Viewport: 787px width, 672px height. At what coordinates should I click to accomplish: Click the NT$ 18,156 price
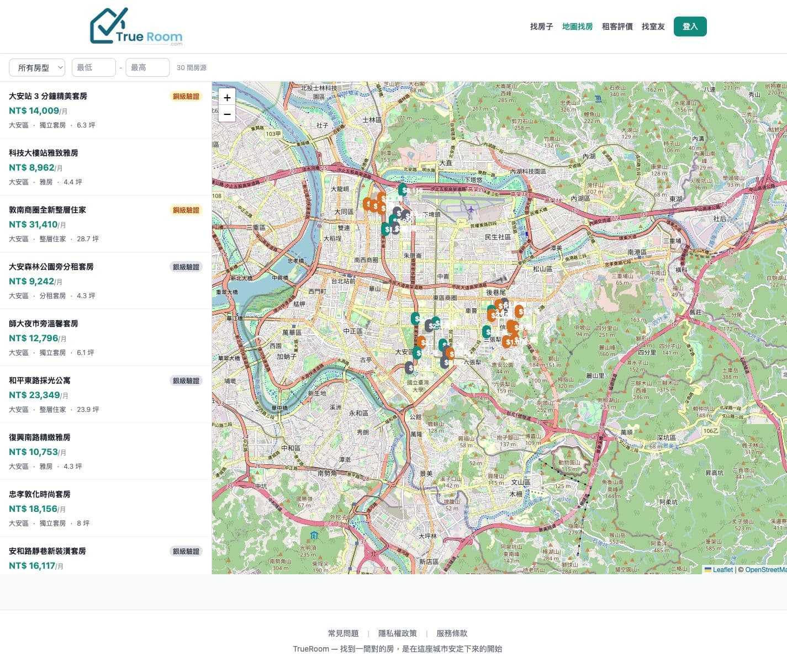pyautogui.click(x=33, y=509)
